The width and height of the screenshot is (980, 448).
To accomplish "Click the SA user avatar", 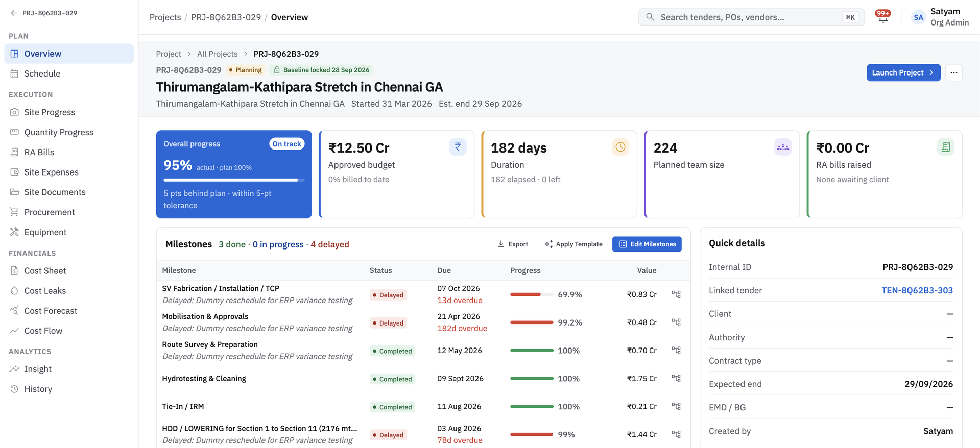I will point(918,17).
